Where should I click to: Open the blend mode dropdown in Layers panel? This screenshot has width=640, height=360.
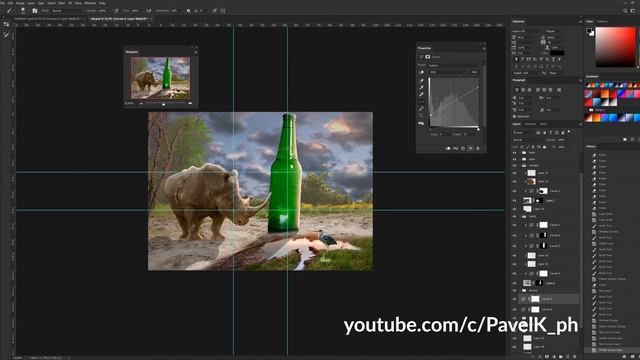tap(529, 140)
